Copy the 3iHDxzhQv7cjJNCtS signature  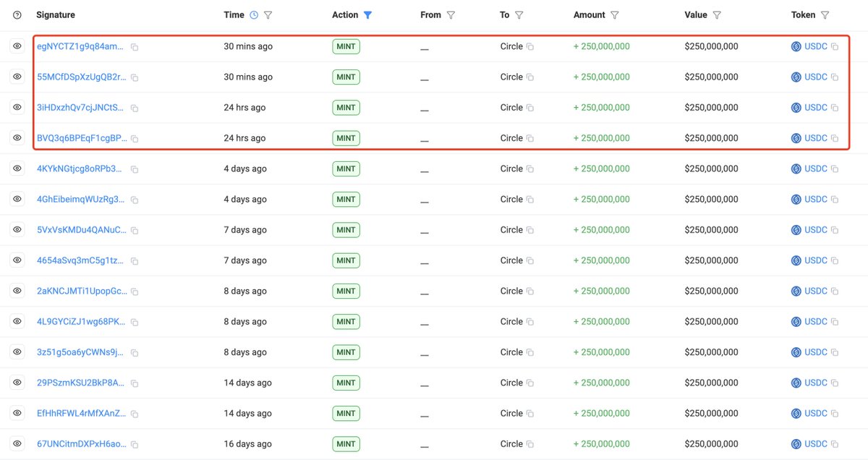tap(135, 108)
